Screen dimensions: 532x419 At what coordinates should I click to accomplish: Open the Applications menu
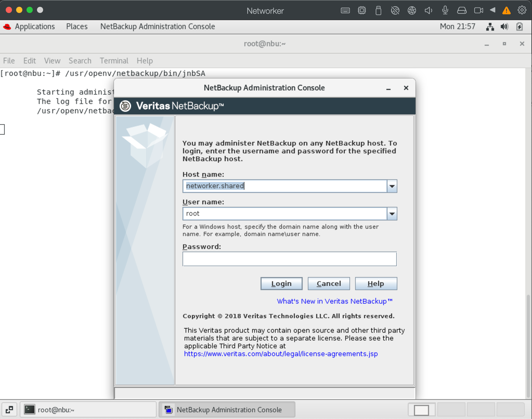(x=35, y=27)
